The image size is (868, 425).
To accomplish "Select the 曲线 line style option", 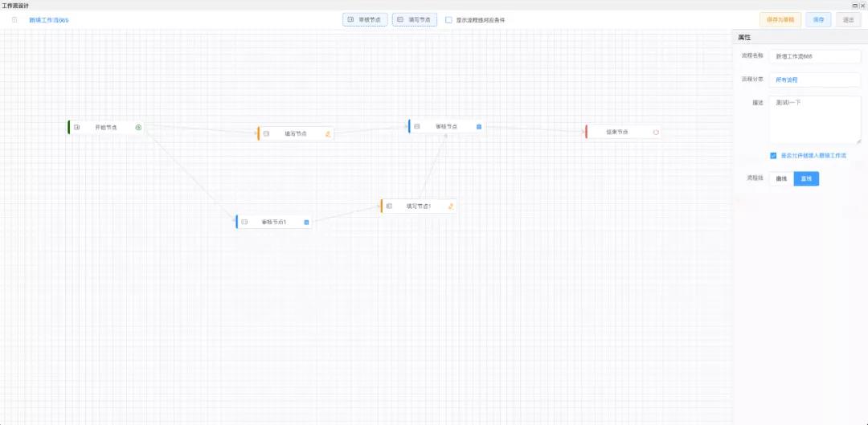I will point(782,178).
